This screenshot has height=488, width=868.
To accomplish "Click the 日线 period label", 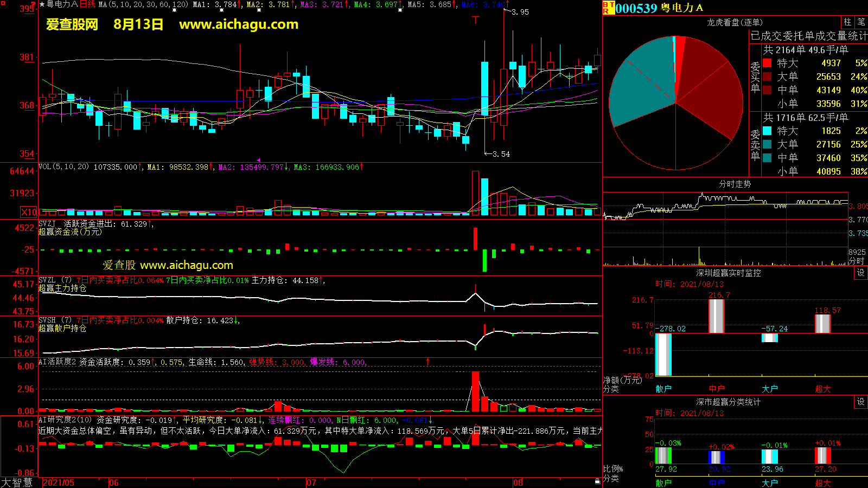I will [87, 4].
